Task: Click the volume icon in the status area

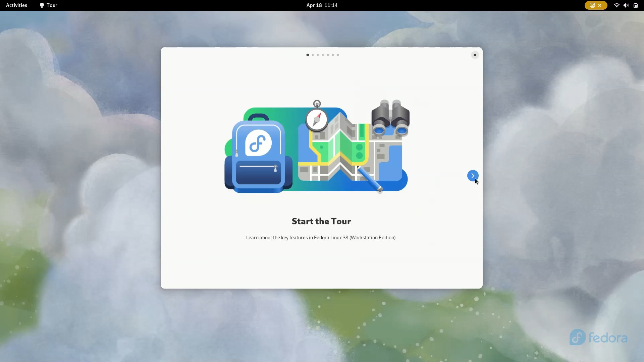Action: [626, 5]
